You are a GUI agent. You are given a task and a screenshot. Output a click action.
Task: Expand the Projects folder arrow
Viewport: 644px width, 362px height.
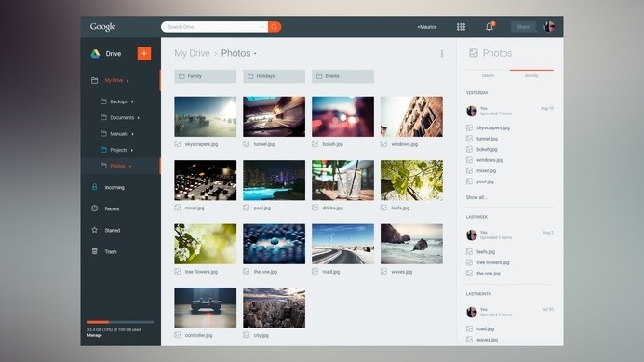132,150
